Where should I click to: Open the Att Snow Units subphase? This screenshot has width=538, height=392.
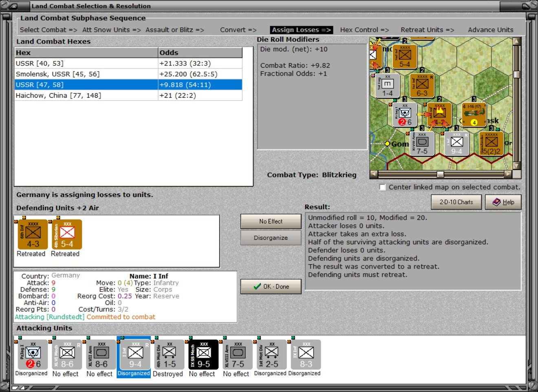pos(111,30)
